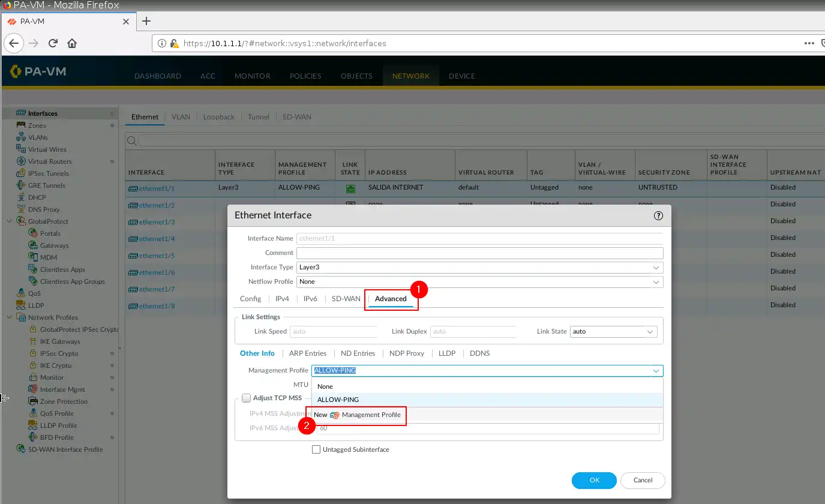
Task: Click the table search magnifier icon
Action: point(131,141)
